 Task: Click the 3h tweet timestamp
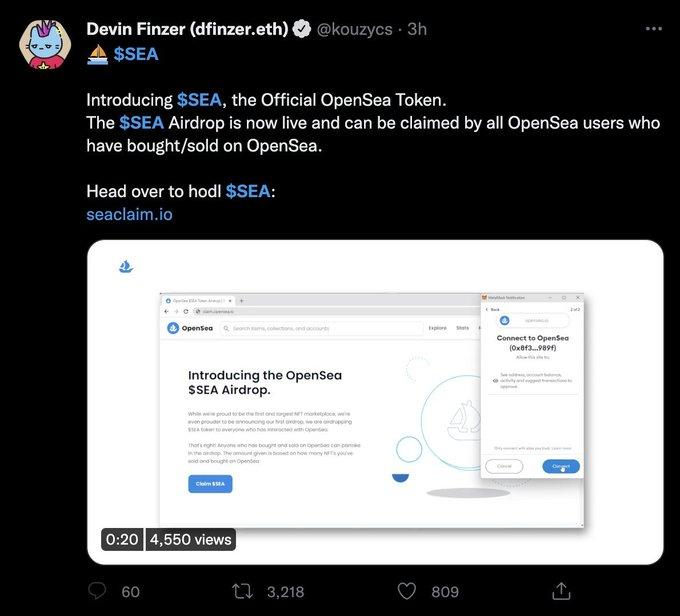point(416,29)
